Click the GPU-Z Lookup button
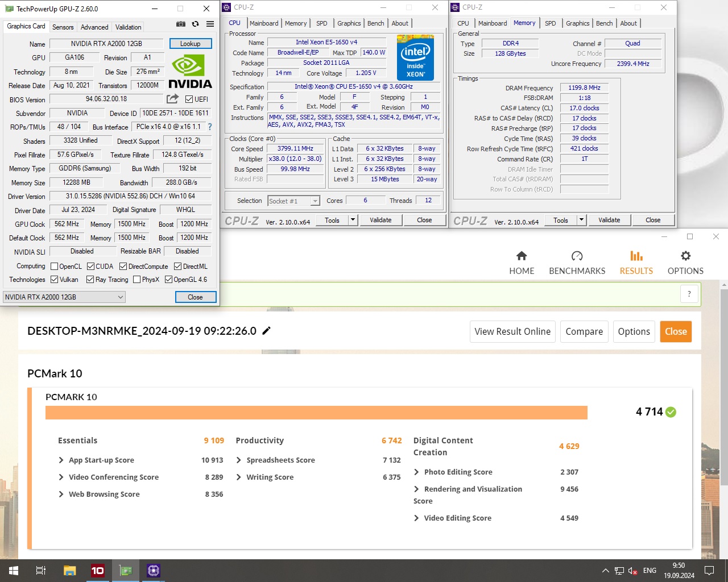This screenshot has height=582, width=728. coord(191,44)
